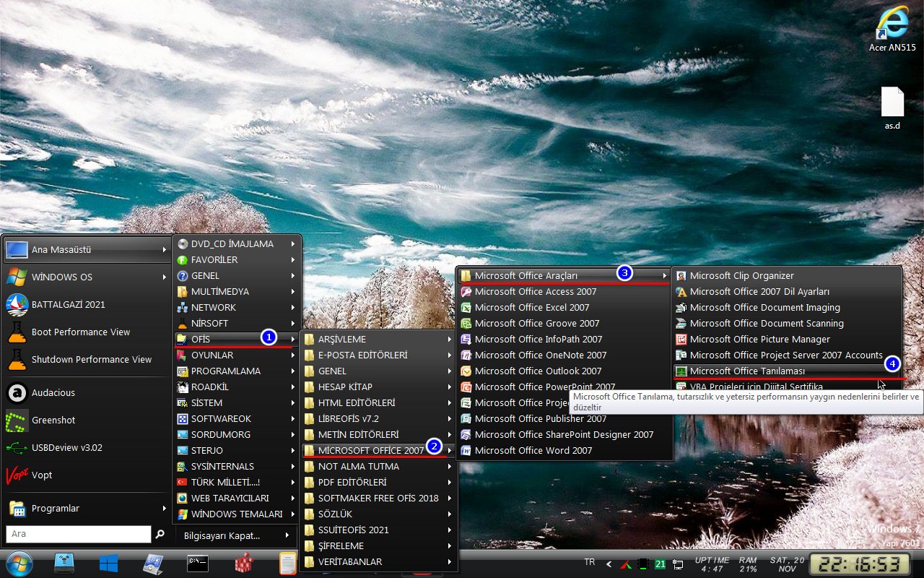
Task: Open SOFTMAKER FREE OFİS 2018 submenu
Action: click(379, 498)
